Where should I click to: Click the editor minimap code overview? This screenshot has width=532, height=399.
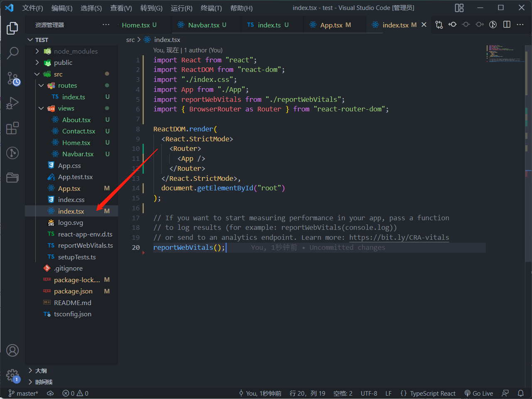pyautogui.click(x=505, y=54)
